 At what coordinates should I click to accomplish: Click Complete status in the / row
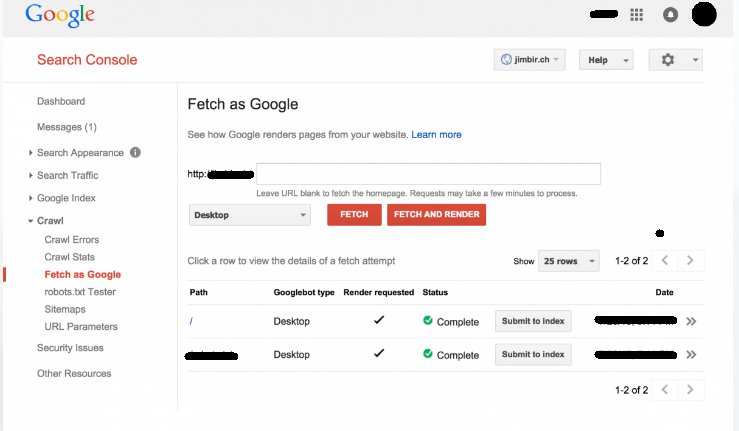point(451,322)
